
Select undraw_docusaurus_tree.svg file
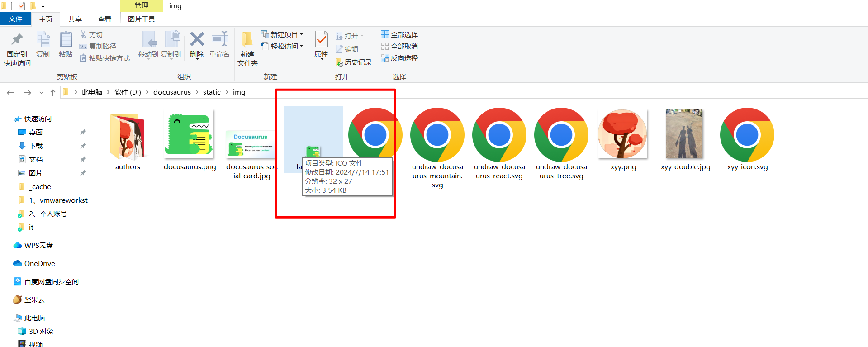[x=561, y=144]
